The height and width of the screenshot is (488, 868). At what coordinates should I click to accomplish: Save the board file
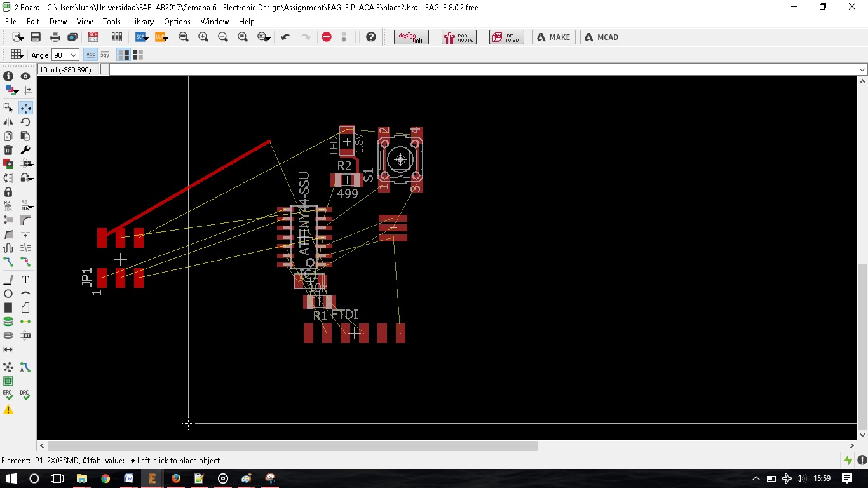point(36,37)
